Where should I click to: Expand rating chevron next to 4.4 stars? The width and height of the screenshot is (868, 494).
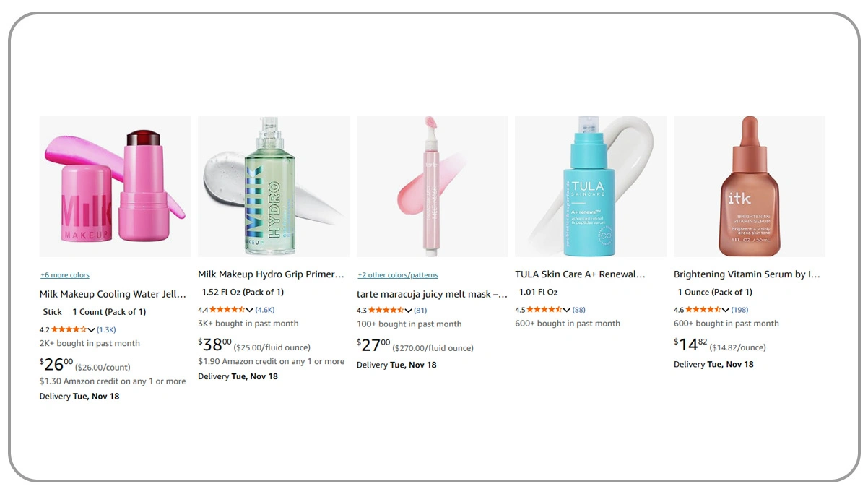(250, 310)
